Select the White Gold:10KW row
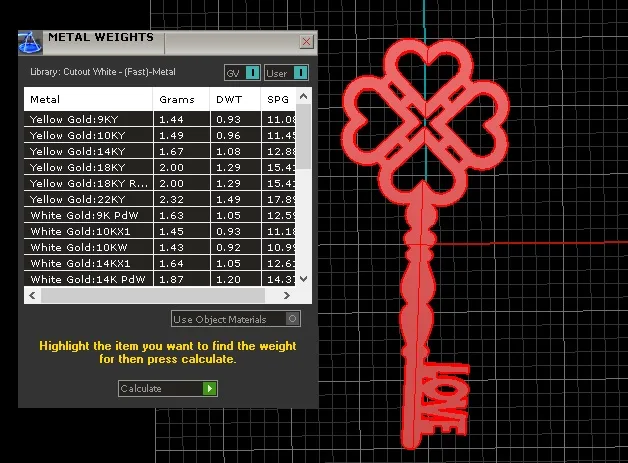The height and width of the screenshot is (463, 628). 160,248
